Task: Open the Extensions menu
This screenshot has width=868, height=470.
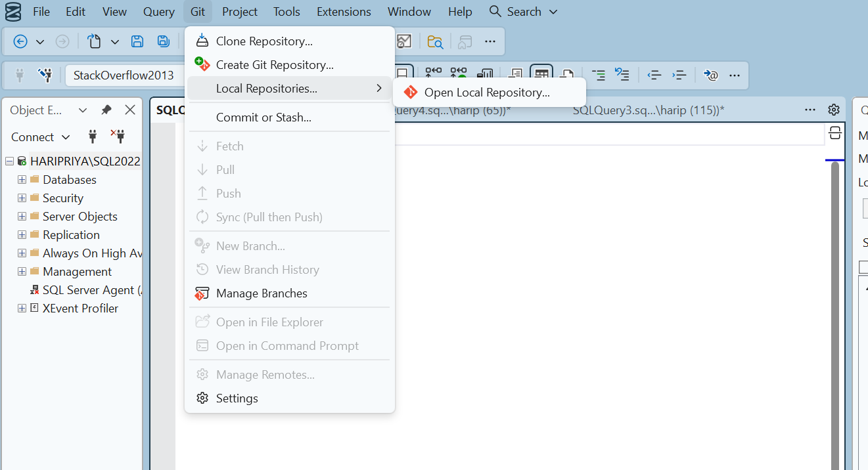Action: 344,12
